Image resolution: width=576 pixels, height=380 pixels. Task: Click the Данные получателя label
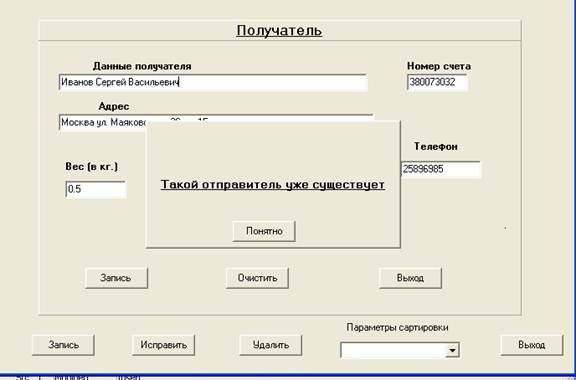(x=142, y=66)
